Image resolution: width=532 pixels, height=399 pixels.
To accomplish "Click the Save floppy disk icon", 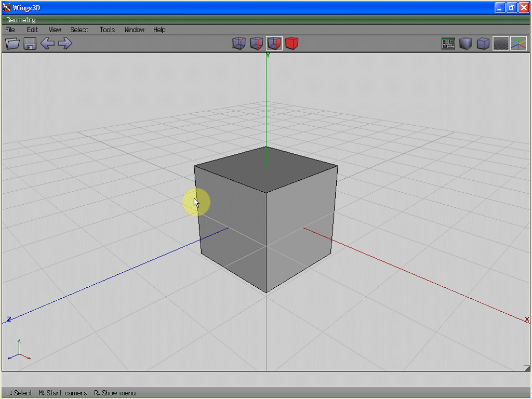I will (30, 44).
